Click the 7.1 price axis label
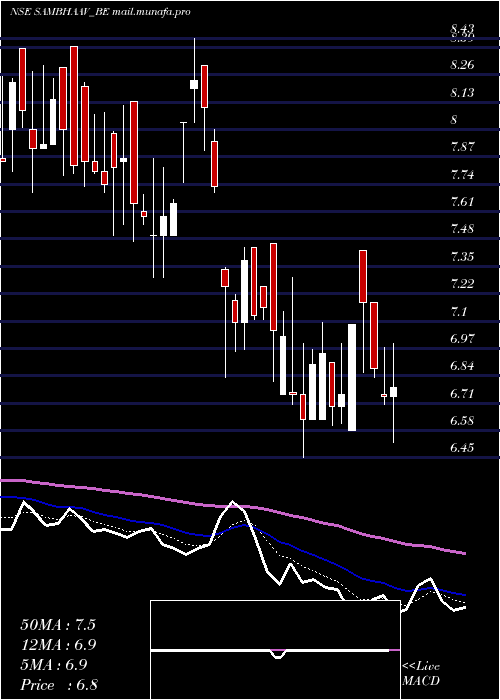Viewport: 500px width, 700px height. pos(458,311)
